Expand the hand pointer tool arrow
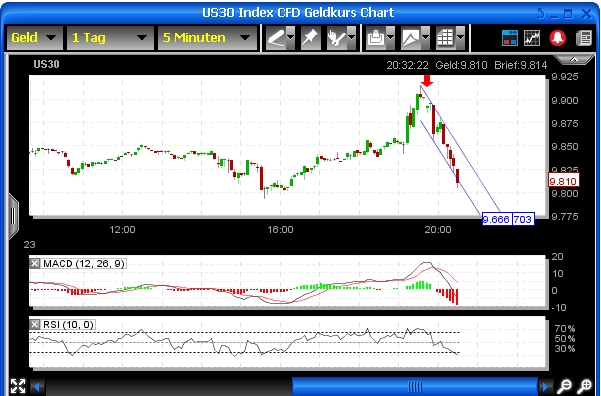Screen dimensions: 601x396 (x=351, y=38)
